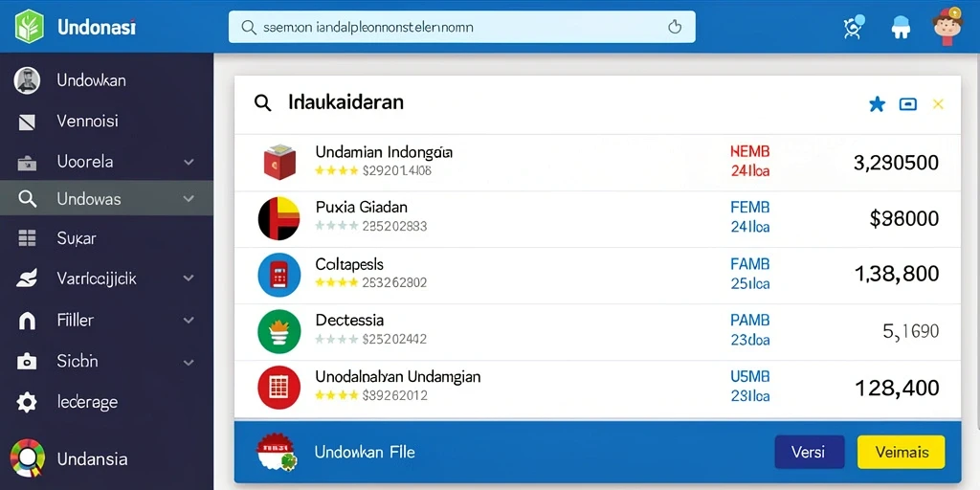The height and width of the screenshot is (490, 980).
Task: Click the badge icon beside Undowkan Flle
Action: coord(277,452)
